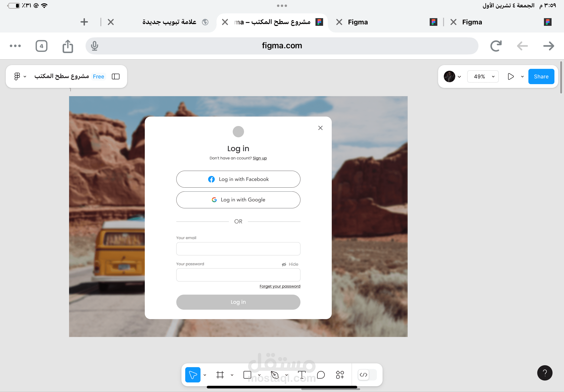Open the Actions and components tool
The height and width of the screenshot is (392, 564).
point(340,375)
